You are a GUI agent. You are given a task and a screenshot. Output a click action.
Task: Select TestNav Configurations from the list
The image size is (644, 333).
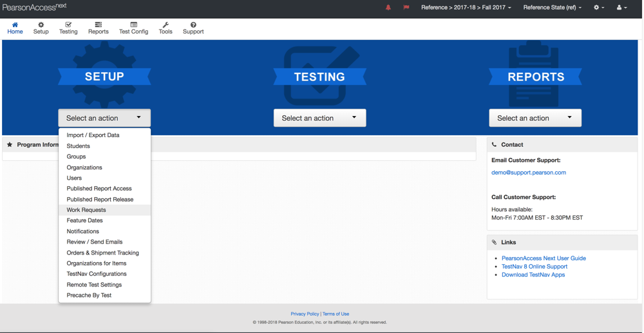97,274
